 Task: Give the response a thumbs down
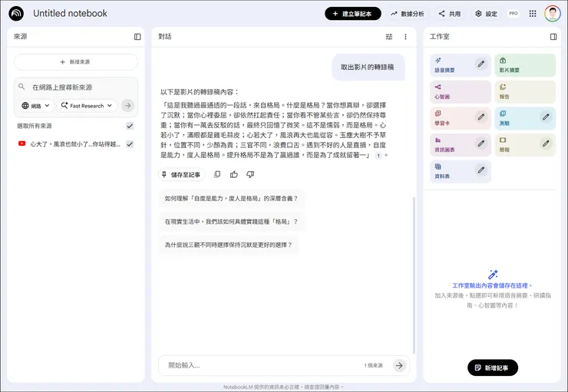point(250,174)
